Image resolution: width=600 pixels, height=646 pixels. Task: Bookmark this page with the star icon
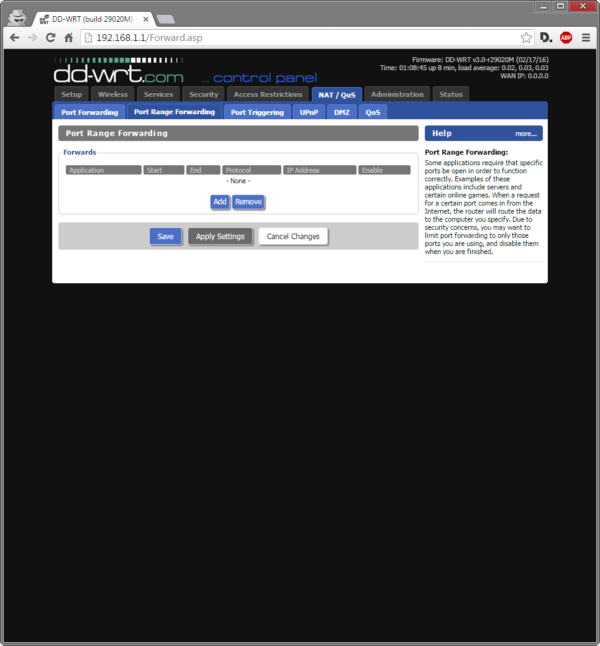[x=526, y=37]
